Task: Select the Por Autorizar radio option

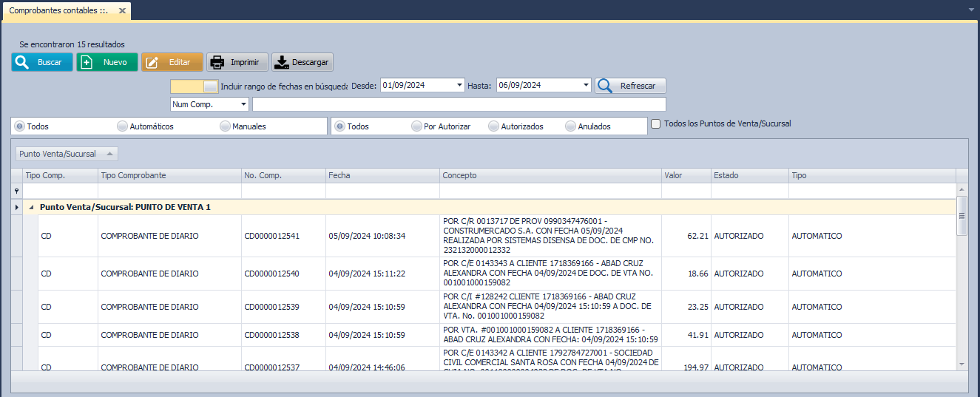Action: coord(416,126)
